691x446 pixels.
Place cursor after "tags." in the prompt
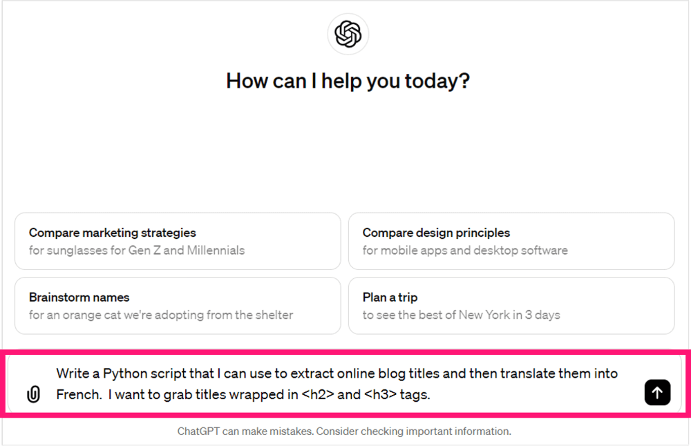pos(431,394)
